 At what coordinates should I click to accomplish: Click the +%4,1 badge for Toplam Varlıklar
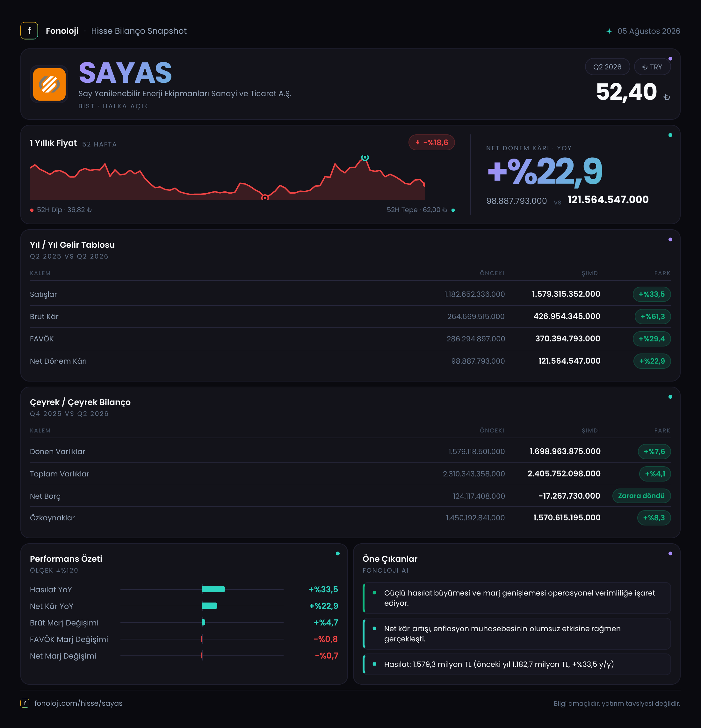pyautogui.click(x=654, y=474)
